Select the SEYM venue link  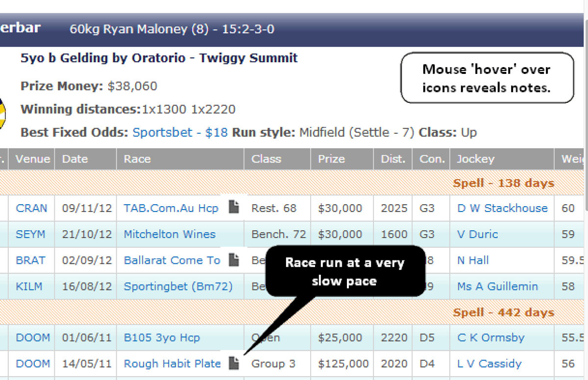pyautogui.click(x=30, y=234)
